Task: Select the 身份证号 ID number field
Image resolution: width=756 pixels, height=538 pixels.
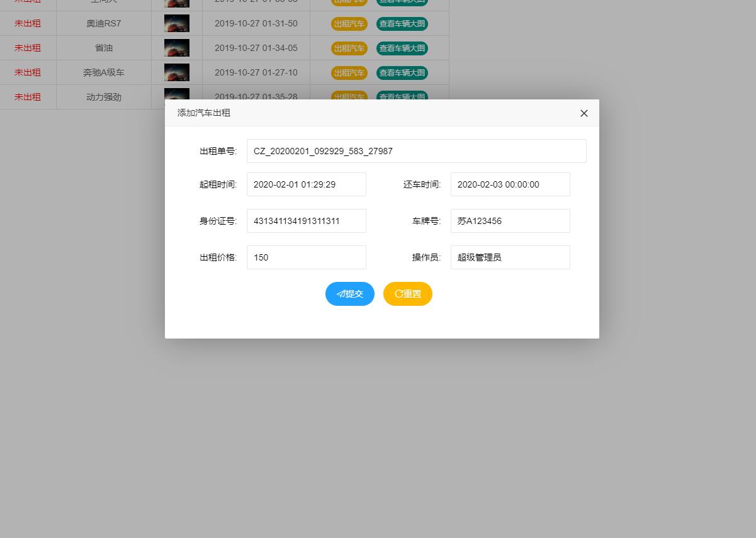Action: [x=307, y=221]
